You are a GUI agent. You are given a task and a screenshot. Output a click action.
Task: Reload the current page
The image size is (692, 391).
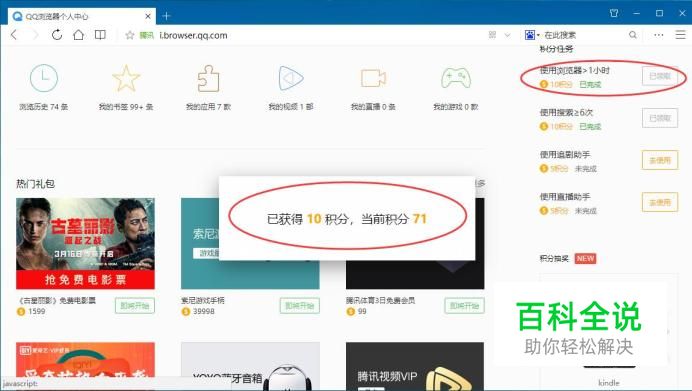pyautogui.click(x=57, y=35)
